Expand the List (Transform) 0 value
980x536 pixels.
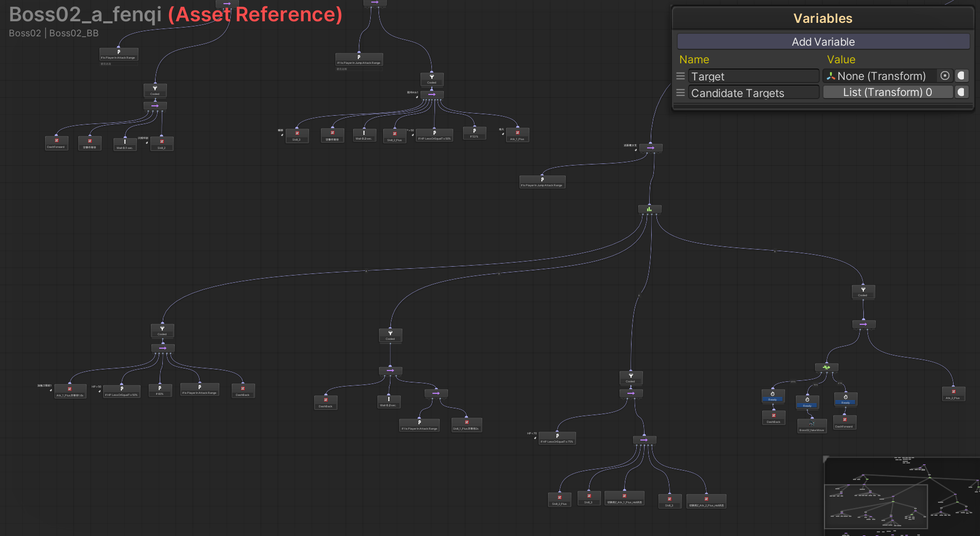(887, 92)
